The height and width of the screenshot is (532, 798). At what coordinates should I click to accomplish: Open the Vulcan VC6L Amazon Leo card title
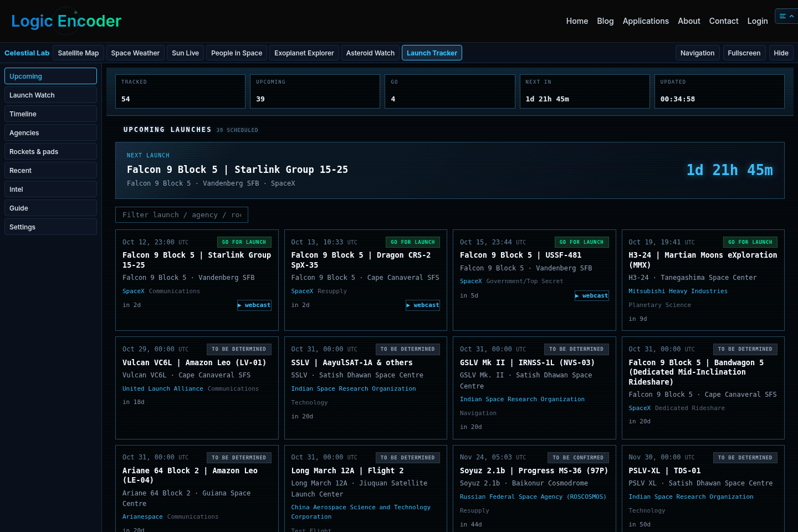coord(194,362)
